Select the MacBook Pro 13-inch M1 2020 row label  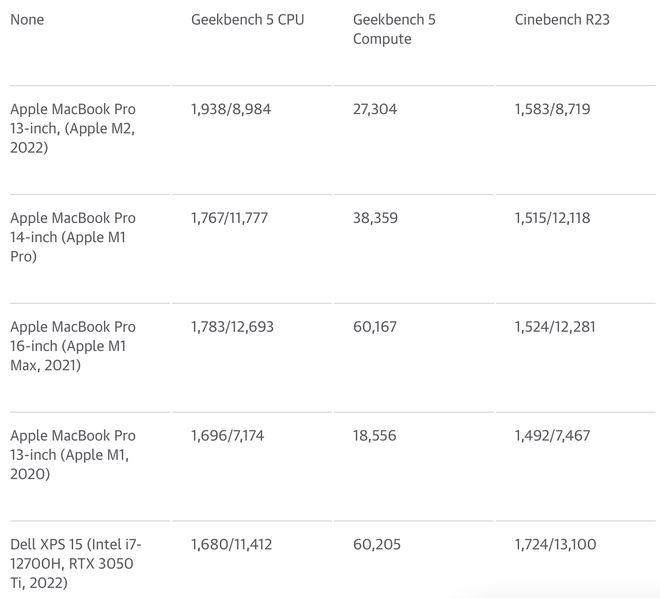(73, 455)
